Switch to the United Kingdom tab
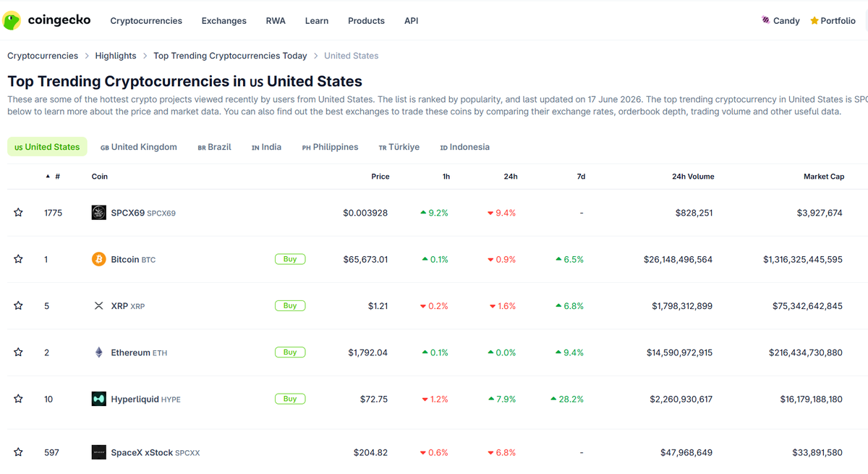This screenshot has height=474, width=868. tap(139, 147)
